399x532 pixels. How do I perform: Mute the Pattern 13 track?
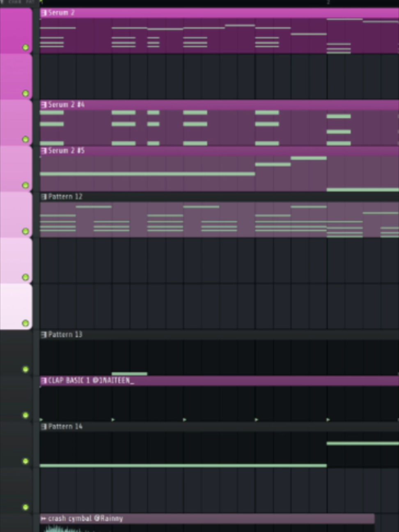[x=25, y=369]
